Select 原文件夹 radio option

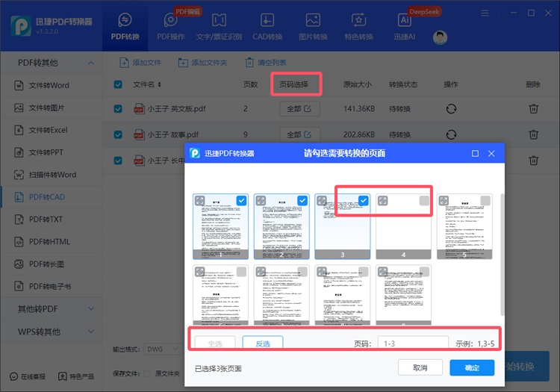pos(147,374)
